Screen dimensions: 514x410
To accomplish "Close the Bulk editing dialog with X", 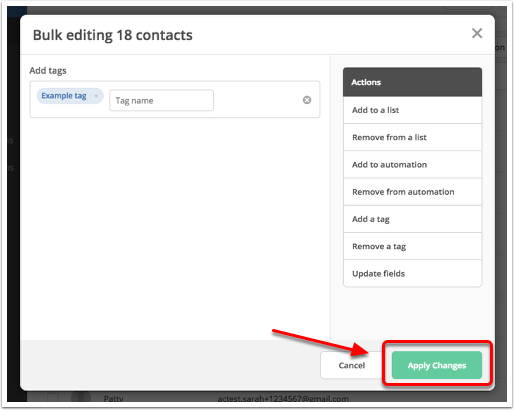I will 477,33.
